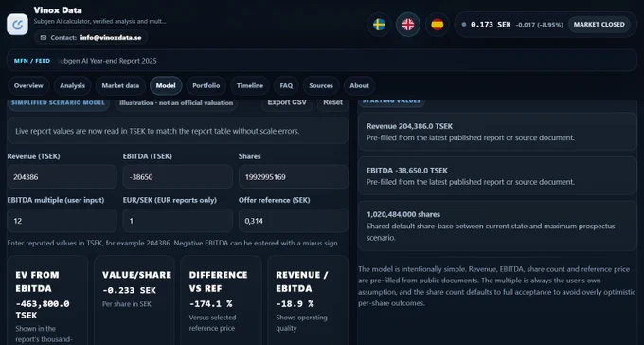Viewport: 644px width, 345px height.
Task: Open the FAQ tab
Action: tap(286, 86)
